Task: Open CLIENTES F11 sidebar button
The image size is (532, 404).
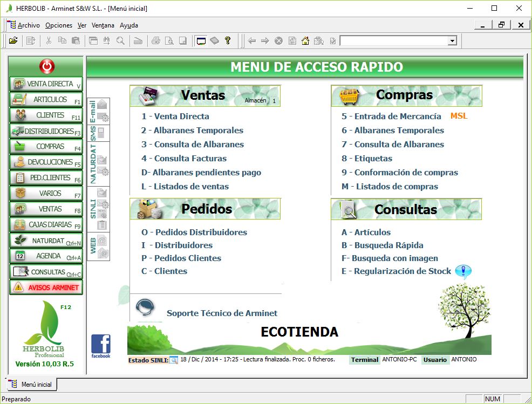Action: point(46,115)
